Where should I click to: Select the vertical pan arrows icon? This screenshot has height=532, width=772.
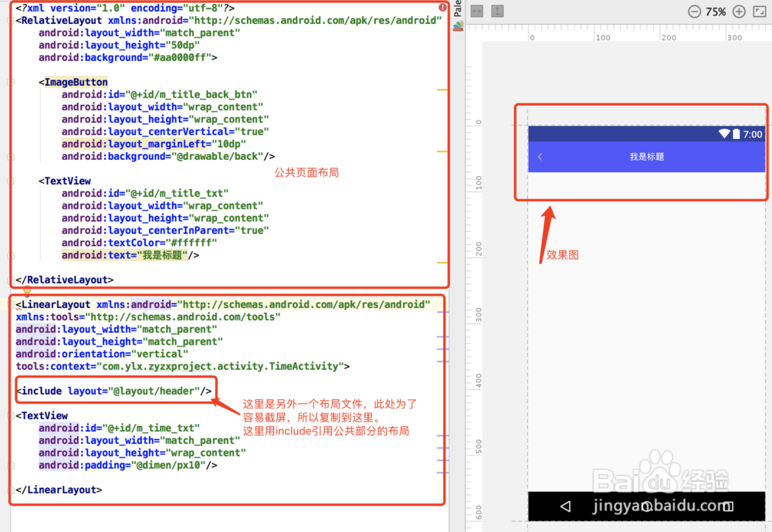(x=498, y=12)
